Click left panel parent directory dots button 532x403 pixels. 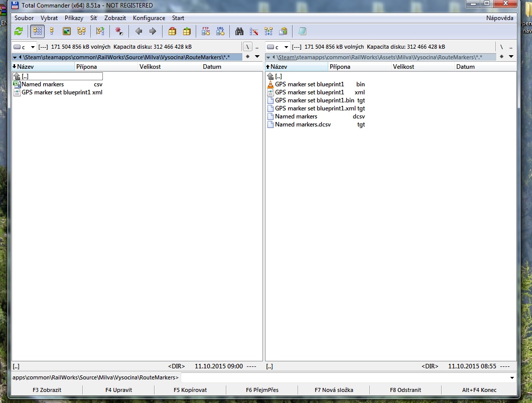257,47
